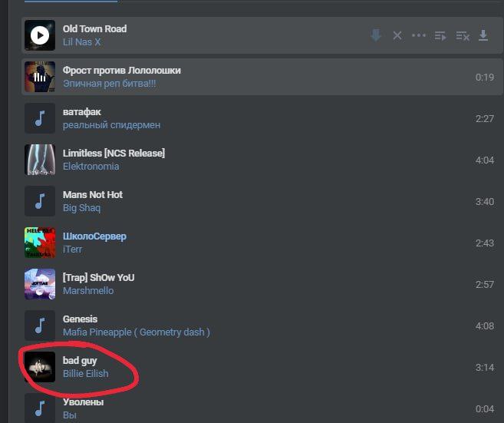Screen dimensions: 504x423
Task: Select the Уволены track title
Action: (x=84, y=402)
